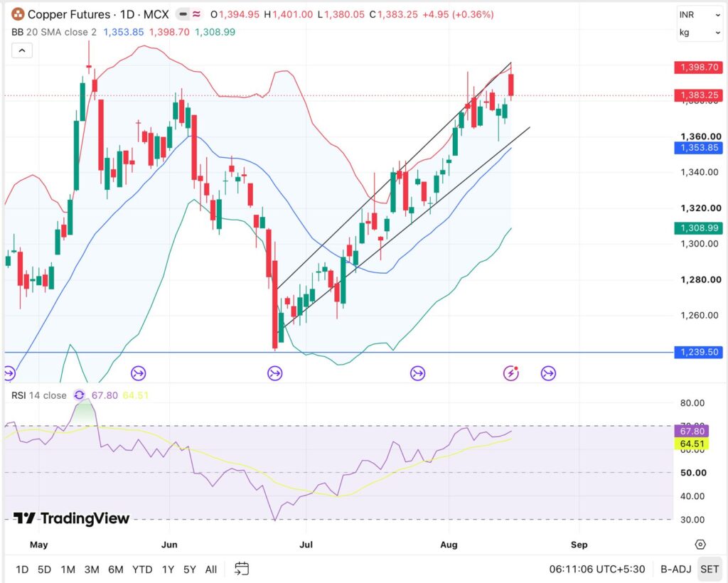The image size is (728, 583).
Task: Click the green 1,308.99 lower band label
Action: click(x=699, y=228)
